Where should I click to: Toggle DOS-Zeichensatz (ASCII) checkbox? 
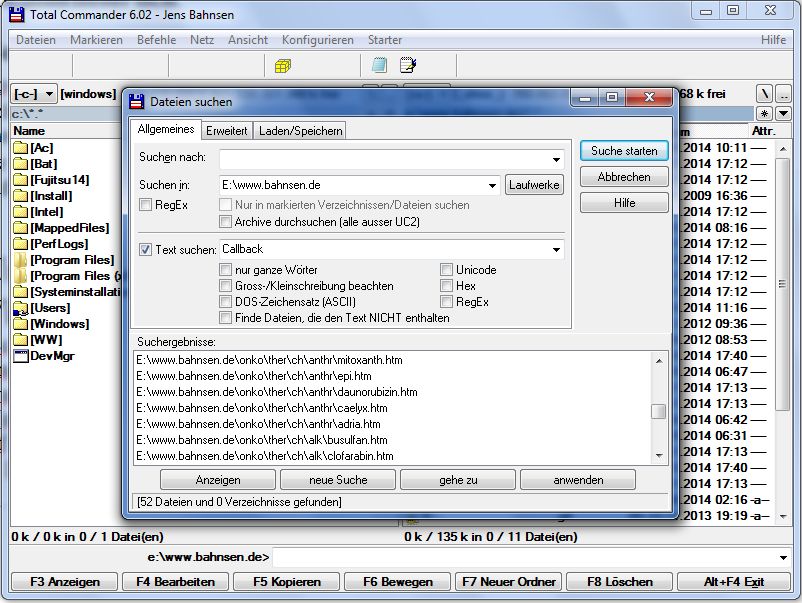pyautogui.click(x=225, y=302)
